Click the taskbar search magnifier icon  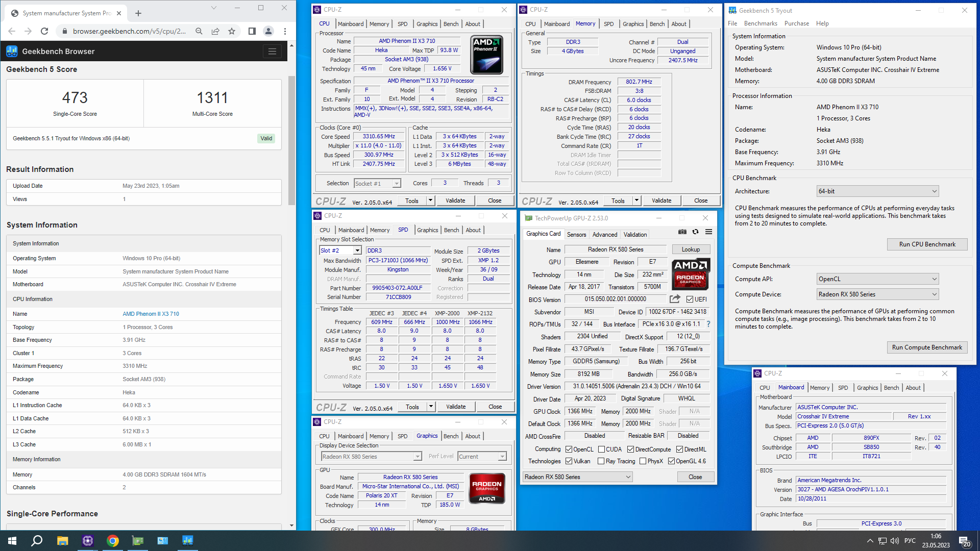(37, 541)
